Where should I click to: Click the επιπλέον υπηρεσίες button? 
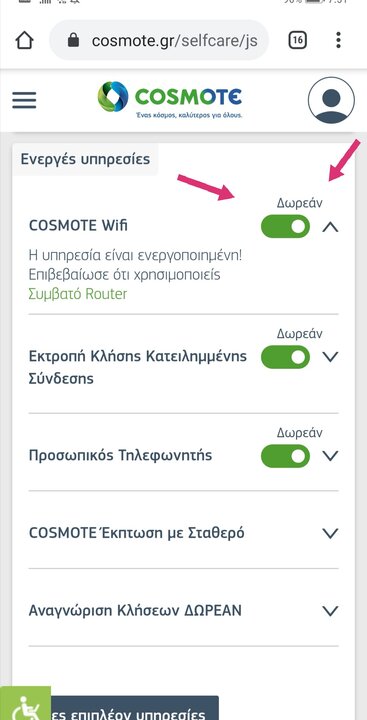135,708
